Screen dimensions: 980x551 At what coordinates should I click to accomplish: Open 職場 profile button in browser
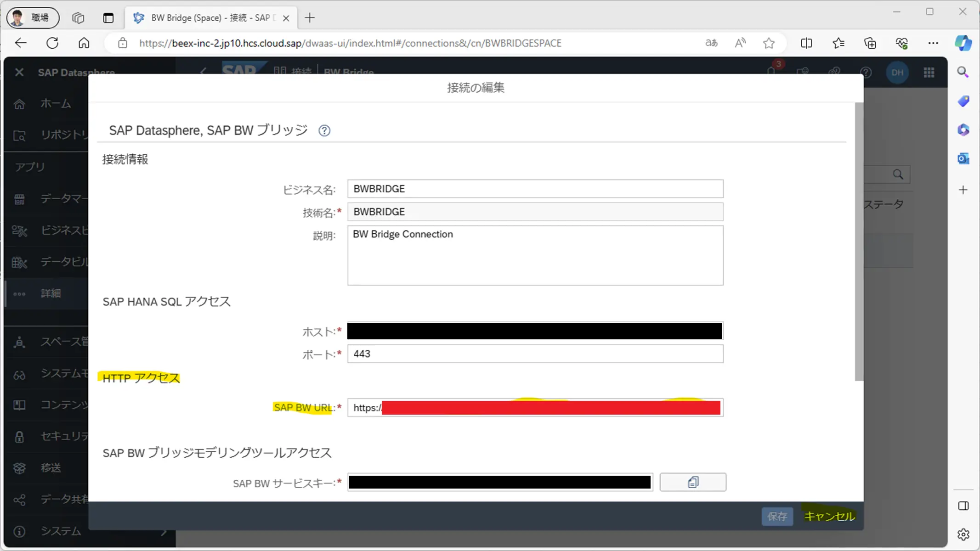[x=33, y=18]
